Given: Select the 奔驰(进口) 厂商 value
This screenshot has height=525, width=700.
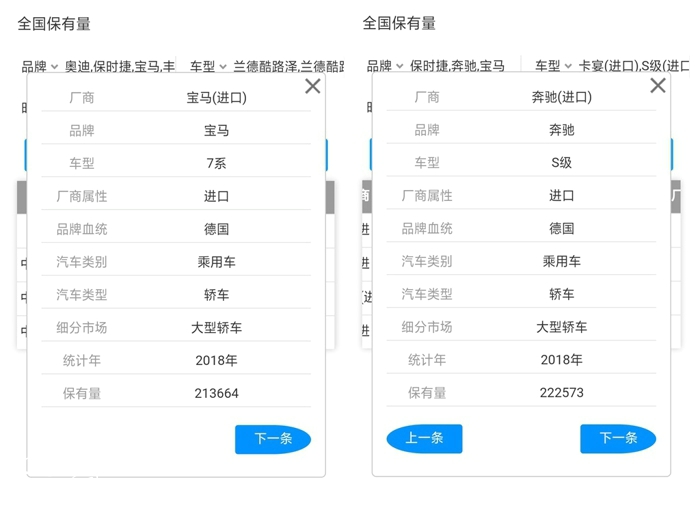Looking at the screenshot, I should (x=562, y=97).
